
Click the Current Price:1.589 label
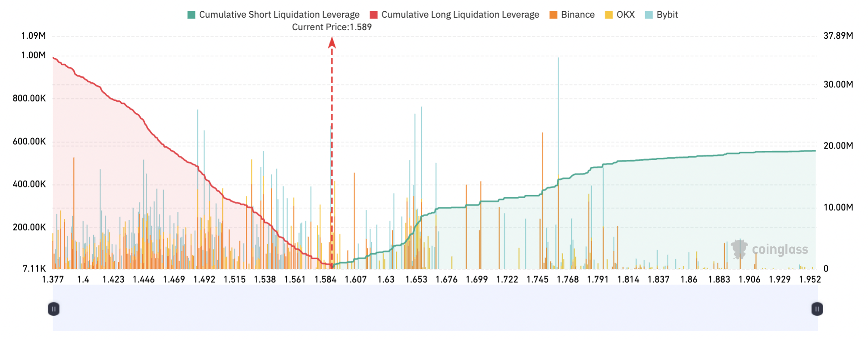click(x=332, y=27)
